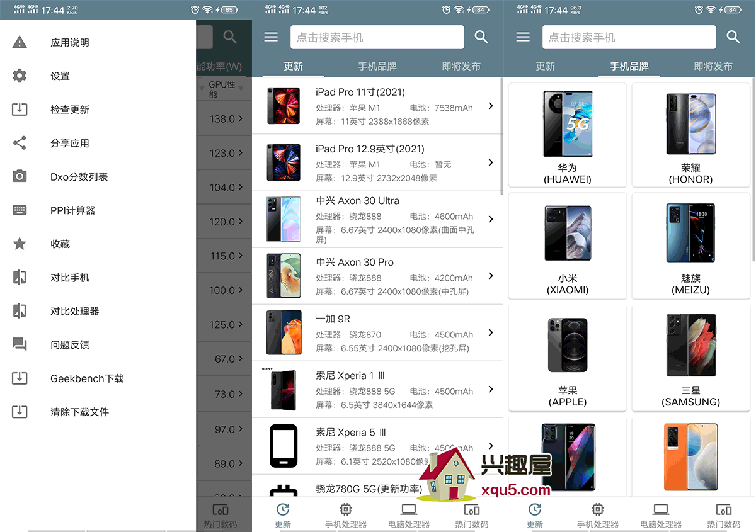The height and width of the screenshot is (532, 756).
Task: Open 荣耀 (HONOR) brand card
Action: pos(691,135)
